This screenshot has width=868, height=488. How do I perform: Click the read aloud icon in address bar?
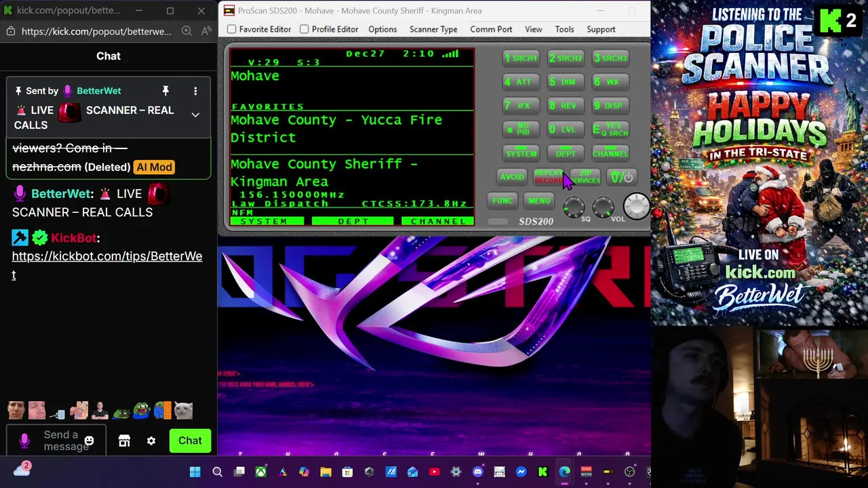point(206,31)
